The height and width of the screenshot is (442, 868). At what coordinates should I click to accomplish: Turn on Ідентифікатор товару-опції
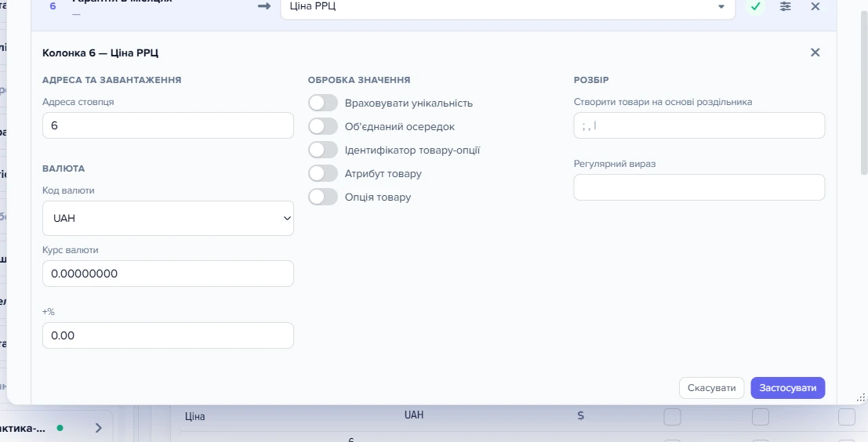coord(323,150)
